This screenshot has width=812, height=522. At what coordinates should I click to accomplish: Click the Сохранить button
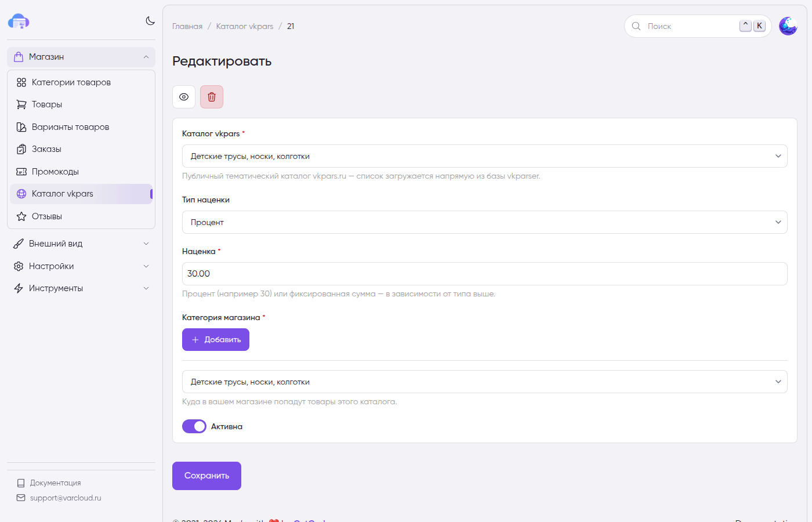(206, 476)
